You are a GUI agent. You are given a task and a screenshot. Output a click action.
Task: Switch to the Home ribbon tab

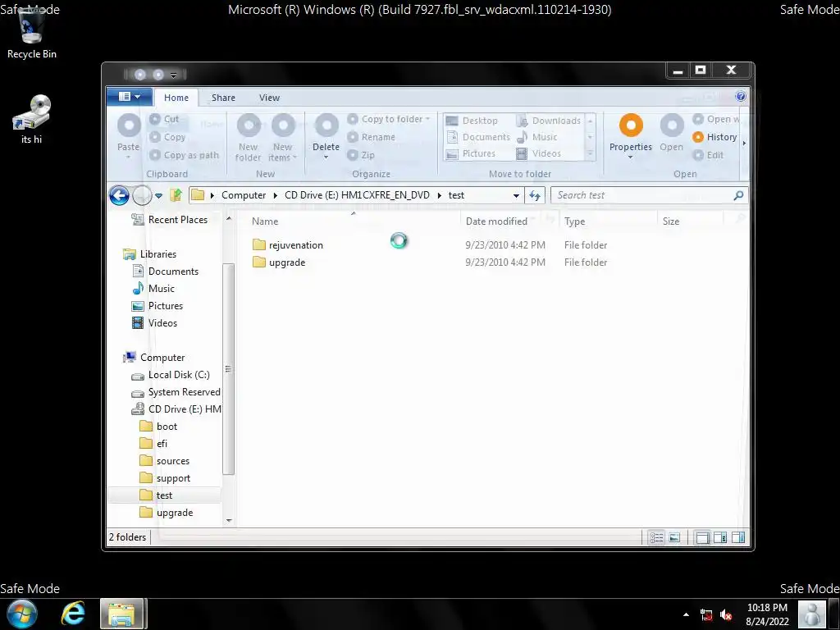pos(176,98)
